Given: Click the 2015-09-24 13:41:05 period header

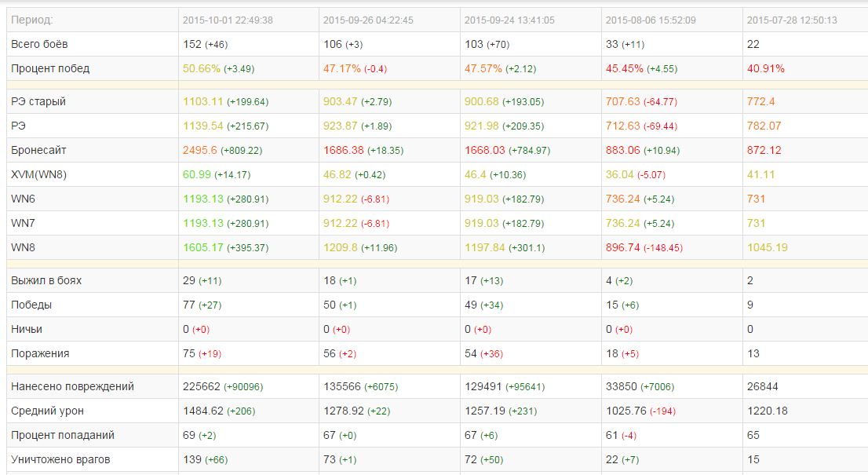Looking at the screenshot, I should 509,20.
